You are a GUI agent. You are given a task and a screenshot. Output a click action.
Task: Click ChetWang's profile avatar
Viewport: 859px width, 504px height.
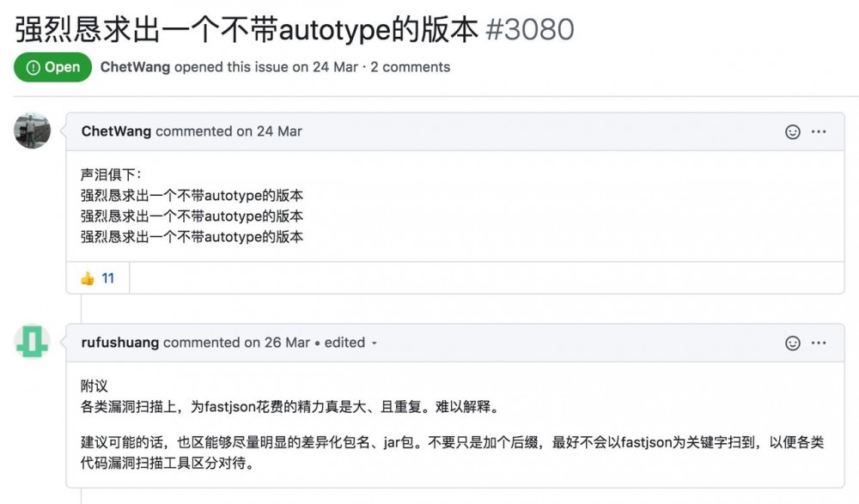tap(32, 131)
